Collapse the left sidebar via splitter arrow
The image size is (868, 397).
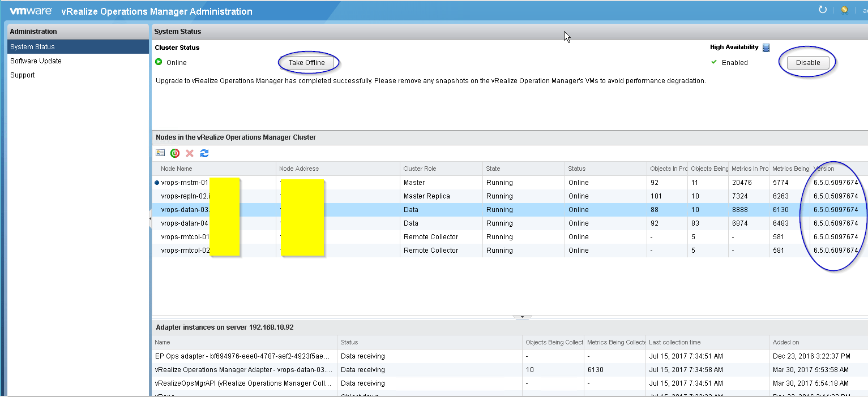[x=150, y=218]
